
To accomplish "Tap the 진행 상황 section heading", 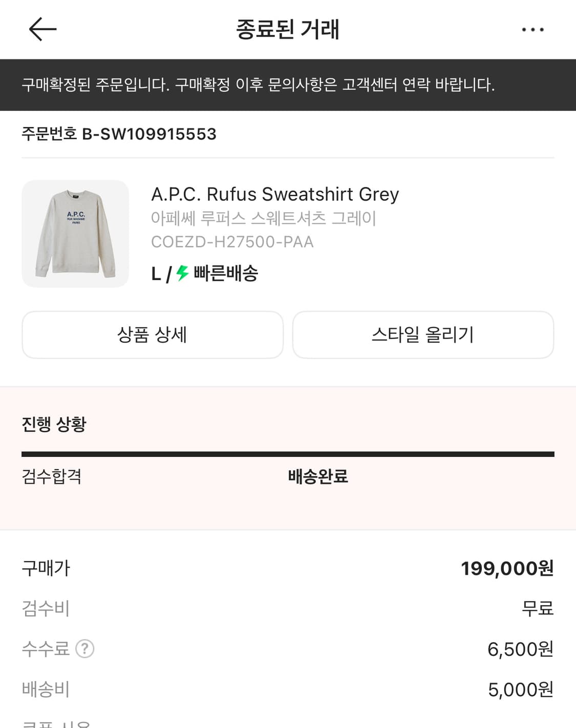I will point(54,424).
